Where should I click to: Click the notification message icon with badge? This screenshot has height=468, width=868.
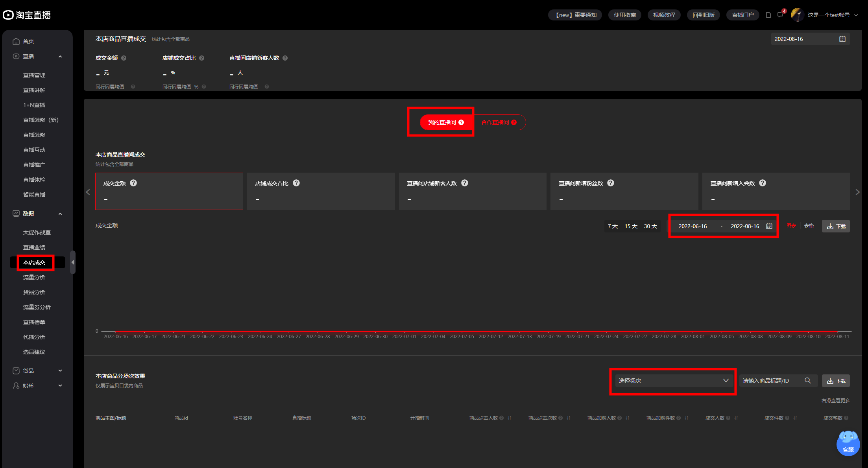(x=780, y=15)
